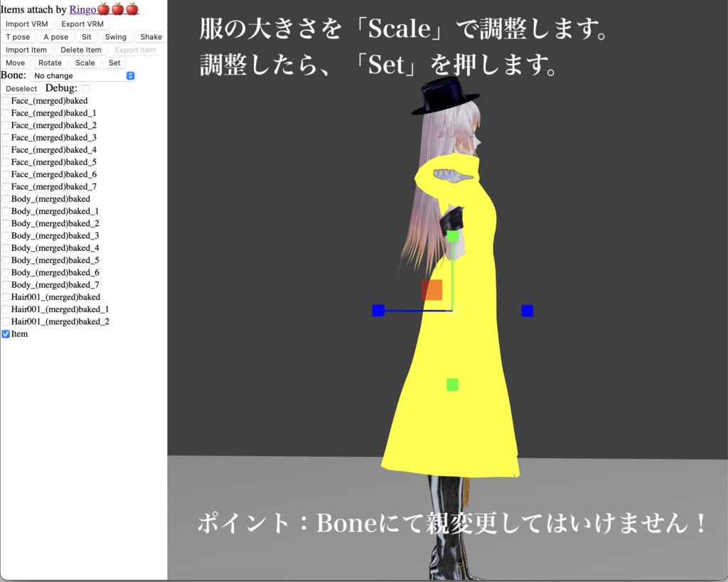The height and width of the screenshot is (582, 728).
Task: Make the avatar Sit
Action: click(x=86, y=36)
